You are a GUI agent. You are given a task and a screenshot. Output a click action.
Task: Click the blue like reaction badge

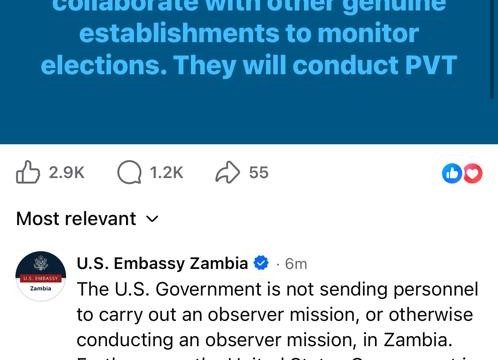tap(452, 173)
